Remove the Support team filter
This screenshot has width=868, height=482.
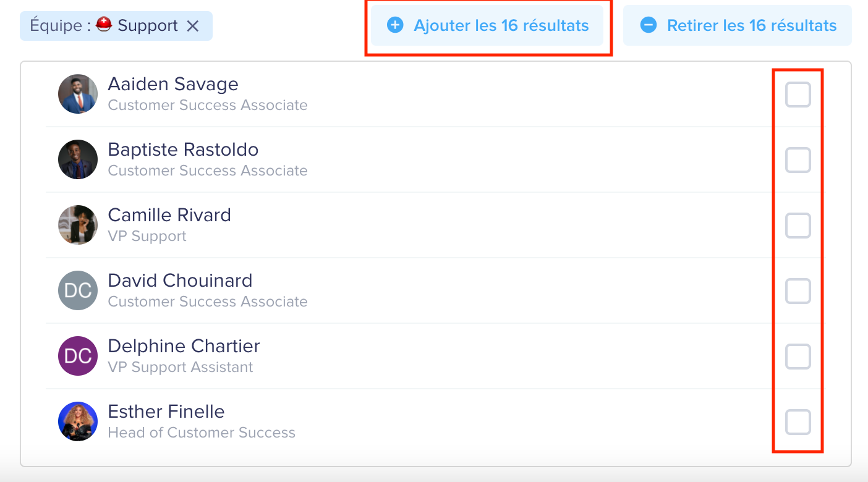[x=193, y=26]
